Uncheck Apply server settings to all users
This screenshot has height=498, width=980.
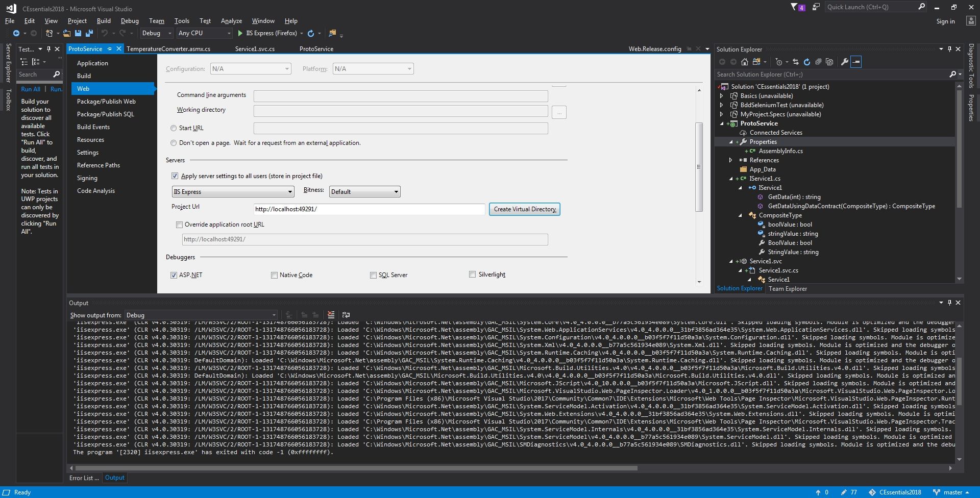click(x=175, y=176)
